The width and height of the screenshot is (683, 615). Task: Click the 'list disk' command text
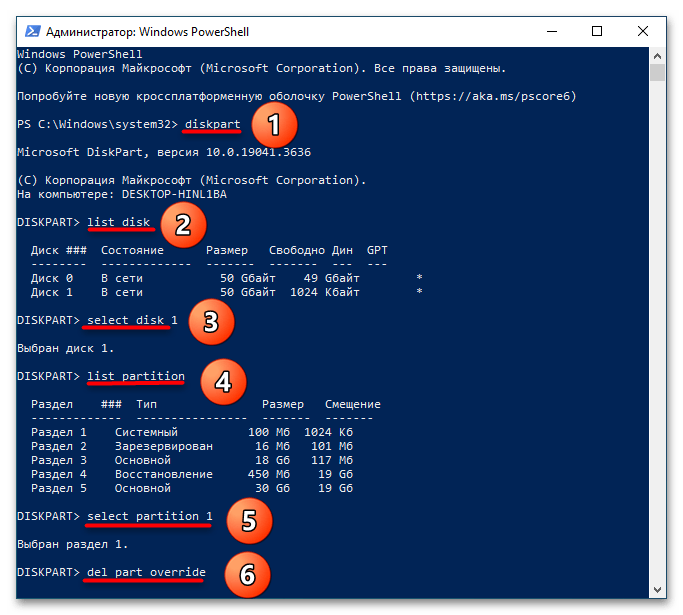coord(118,222)
